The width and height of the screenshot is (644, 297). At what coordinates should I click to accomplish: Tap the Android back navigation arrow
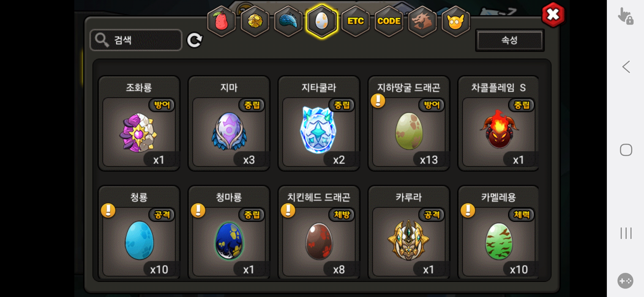pyautogui.click(x=626, y=67)
